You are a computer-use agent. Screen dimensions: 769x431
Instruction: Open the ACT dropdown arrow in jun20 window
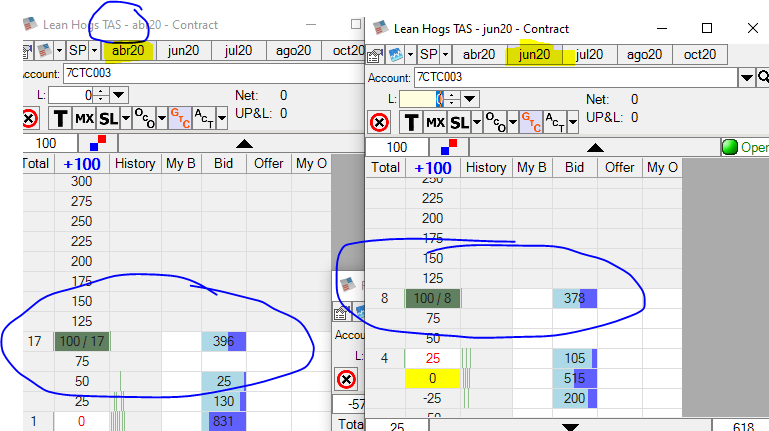573,123
